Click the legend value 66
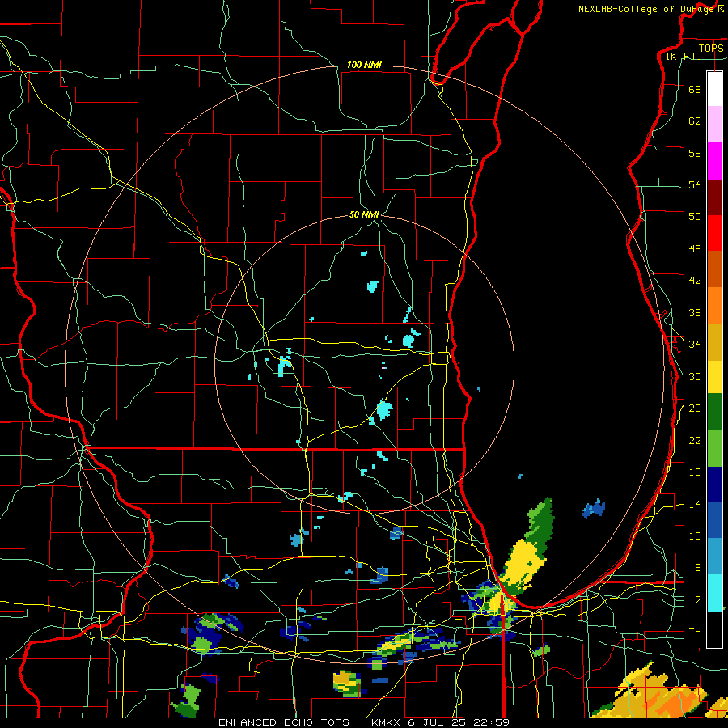This screenshot has height=728, width=728. click(695, 89)
